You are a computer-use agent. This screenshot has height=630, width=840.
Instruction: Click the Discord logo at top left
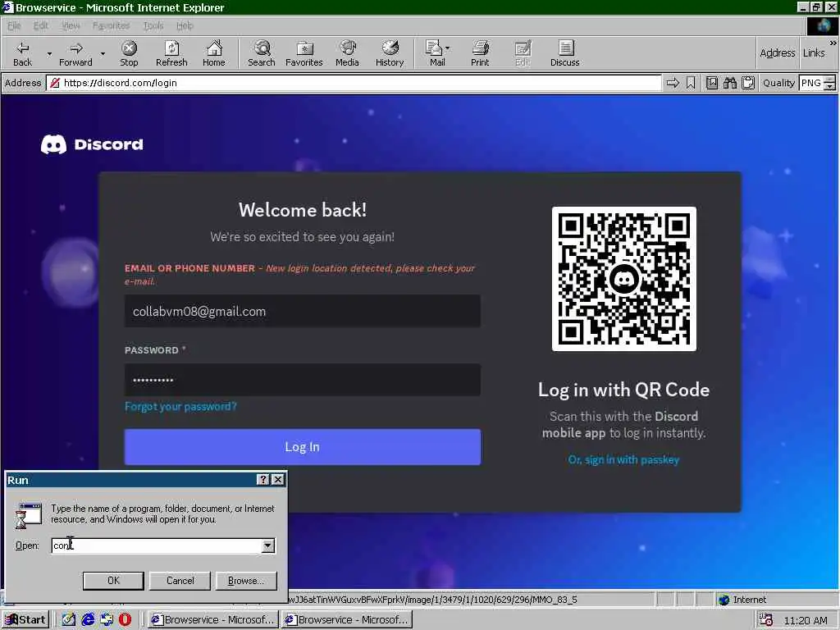point(92,144)
